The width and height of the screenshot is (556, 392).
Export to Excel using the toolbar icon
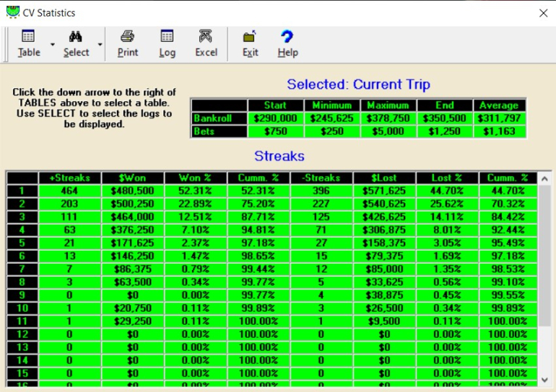tap(206, 37)
